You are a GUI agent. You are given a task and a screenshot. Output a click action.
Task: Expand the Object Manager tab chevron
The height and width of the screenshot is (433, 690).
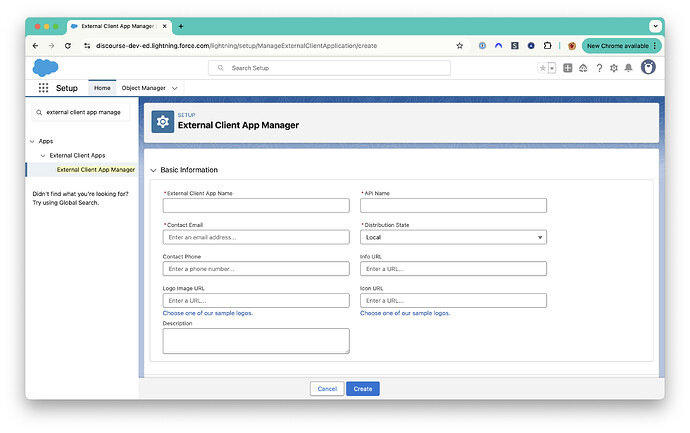click(175, 88)
